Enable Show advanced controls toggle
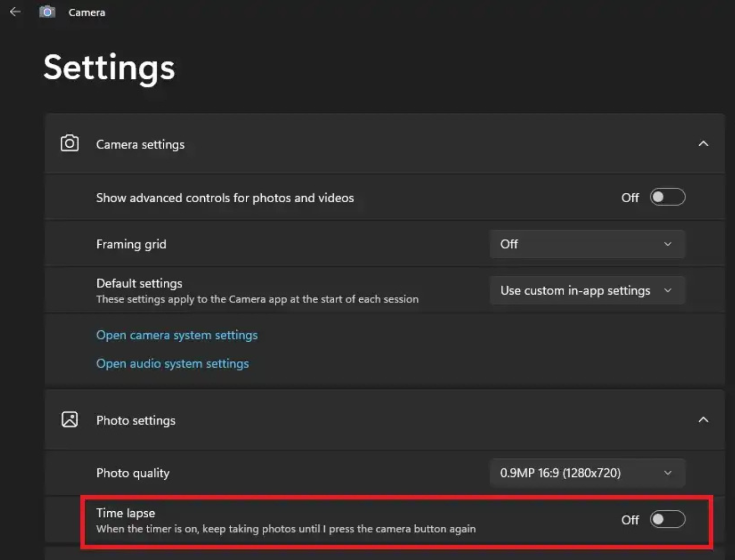The image size is (735, 560). 668,198
